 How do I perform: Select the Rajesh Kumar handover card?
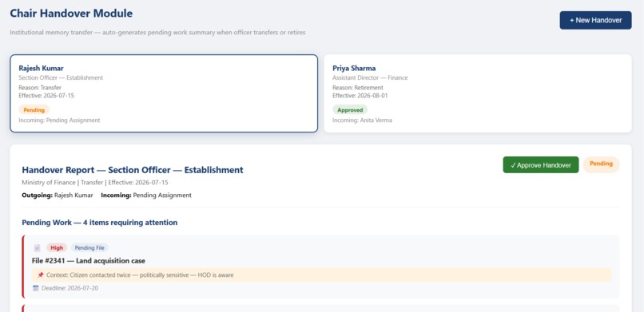click(164, 93)
